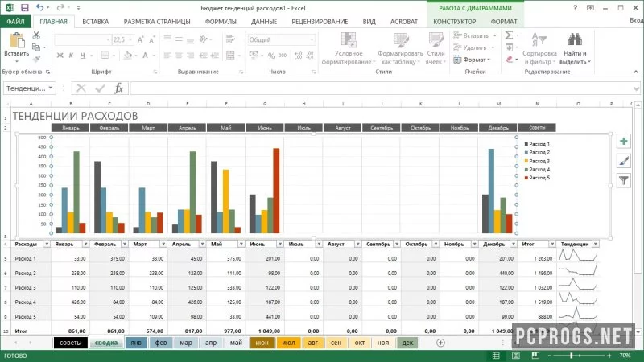Open the Январь column filter dropdown
The width and height of the screenshot is (644, 362).
85,244
